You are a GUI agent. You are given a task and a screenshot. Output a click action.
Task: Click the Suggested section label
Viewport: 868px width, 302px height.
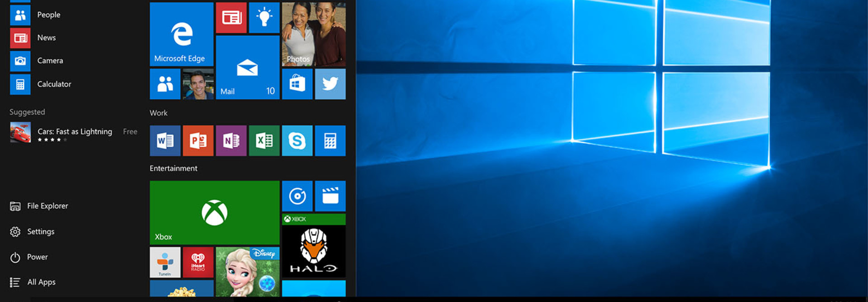click(x=27, y=112)
